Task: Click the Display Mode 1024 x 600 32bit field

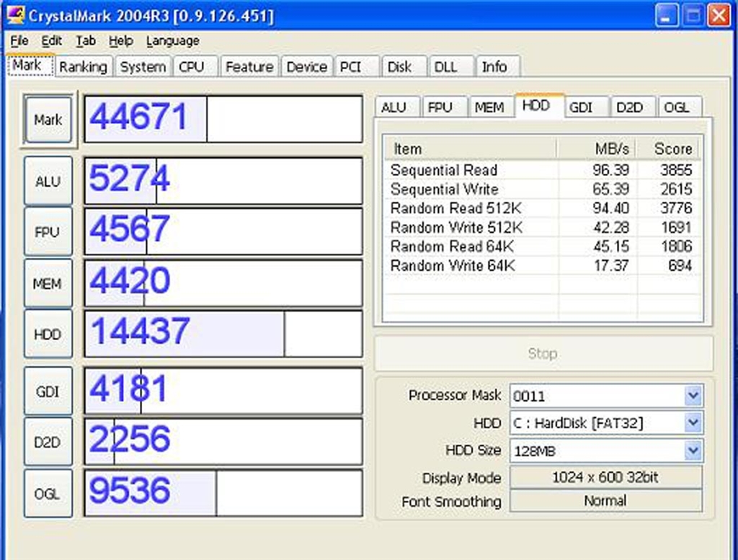Action: (605, 478)
